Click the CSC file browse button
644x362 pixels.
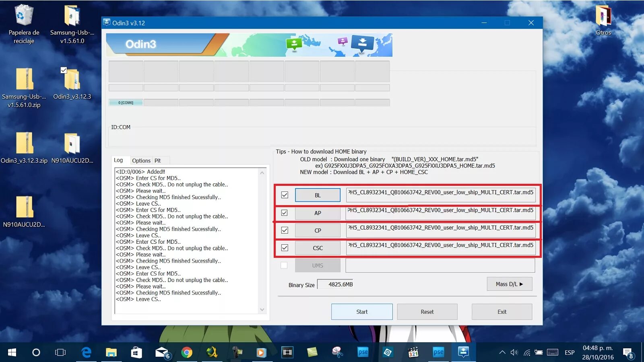[x=318, y=248]
